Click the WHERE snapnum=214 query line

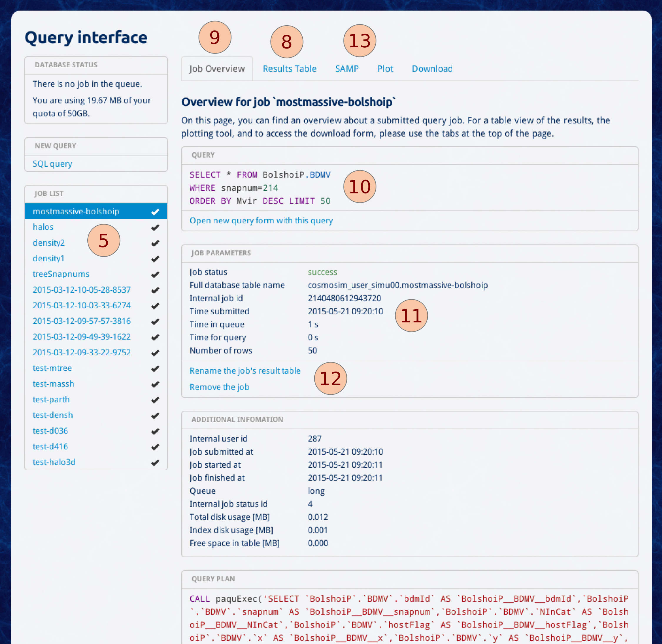click(234, 188)
